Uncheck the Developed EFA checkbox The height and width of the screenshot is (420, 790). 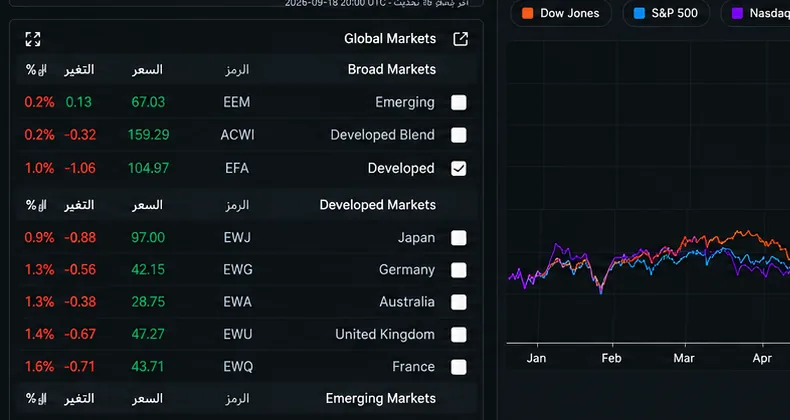point(458,168)
